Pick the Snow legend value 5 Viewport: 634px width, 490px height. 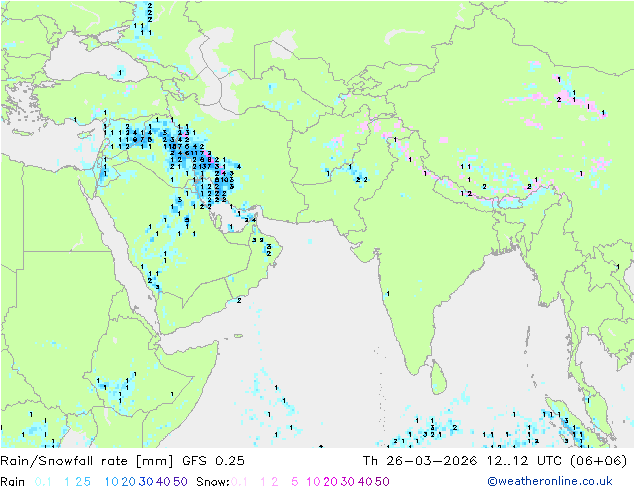tap(295, 482)
